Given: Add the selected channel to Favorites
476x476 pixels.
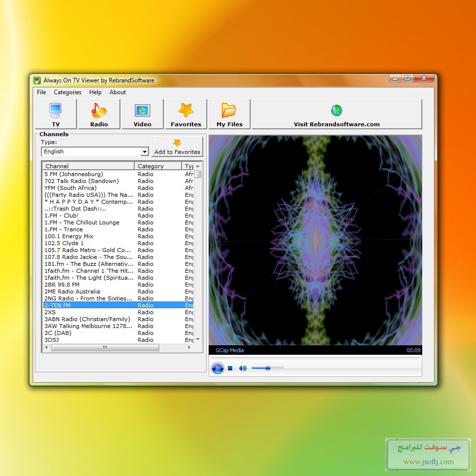Looking at the screenshot, I should pos(177,146).
